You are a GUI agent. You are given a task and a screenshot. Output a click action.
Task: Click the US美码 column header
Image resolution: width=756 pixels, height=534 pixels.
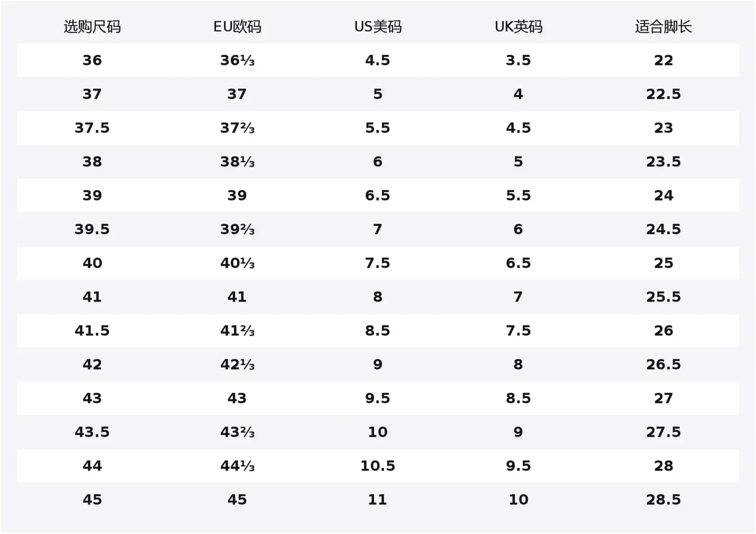[377, 27]
